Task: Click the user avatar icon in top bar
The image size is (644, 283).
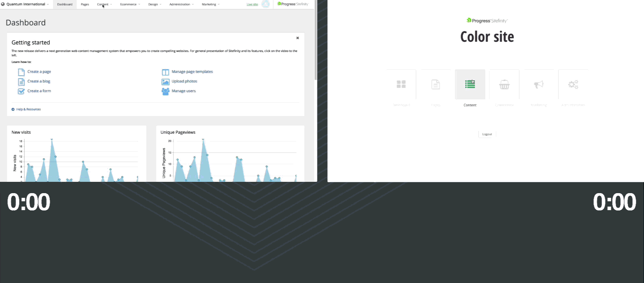Action: coord(265,4)
